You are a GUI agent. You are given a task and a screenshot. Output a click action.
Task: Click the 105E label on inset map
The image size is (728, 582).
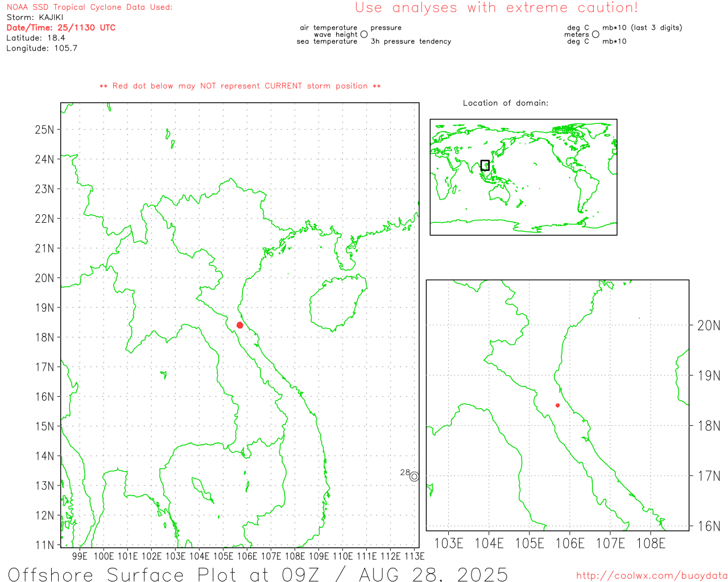coord(530,543)
